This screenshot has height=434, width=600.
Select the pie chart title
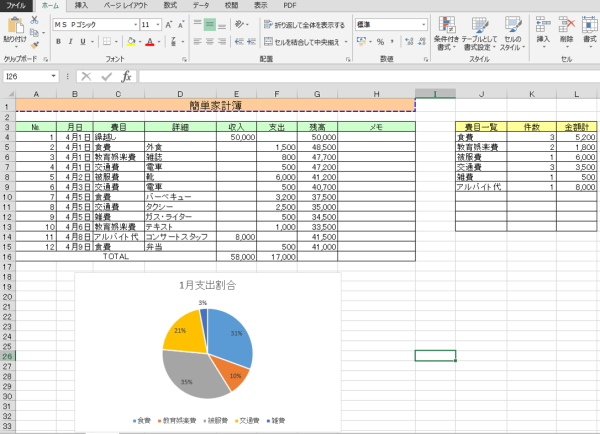pos(208,285)
